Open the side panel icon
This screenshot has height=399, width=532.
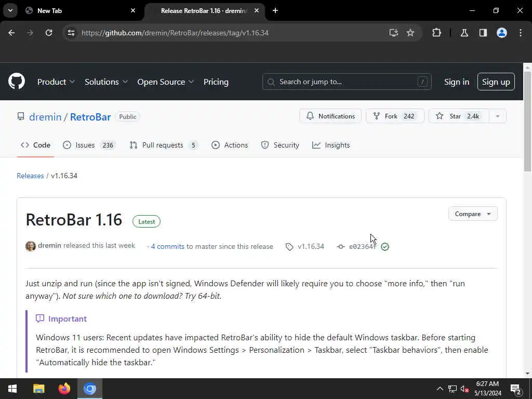pos(483,33)
